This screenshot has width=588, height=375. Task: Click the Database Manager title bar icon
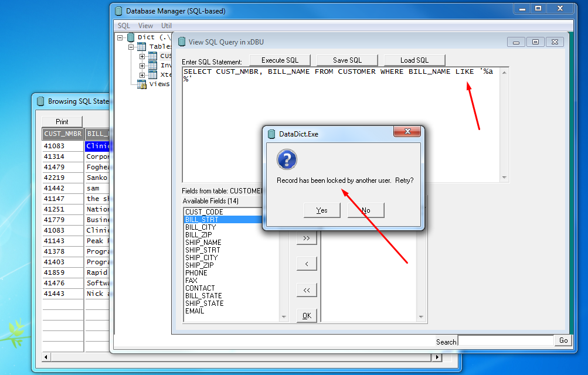coord(119,11)
